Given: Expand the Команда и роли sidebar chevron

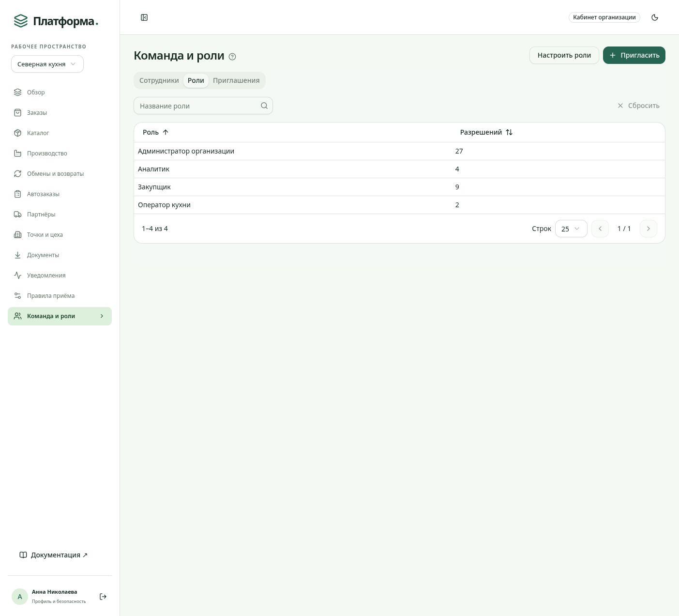Looking at the screenshot, I should (x=102, y=316).
